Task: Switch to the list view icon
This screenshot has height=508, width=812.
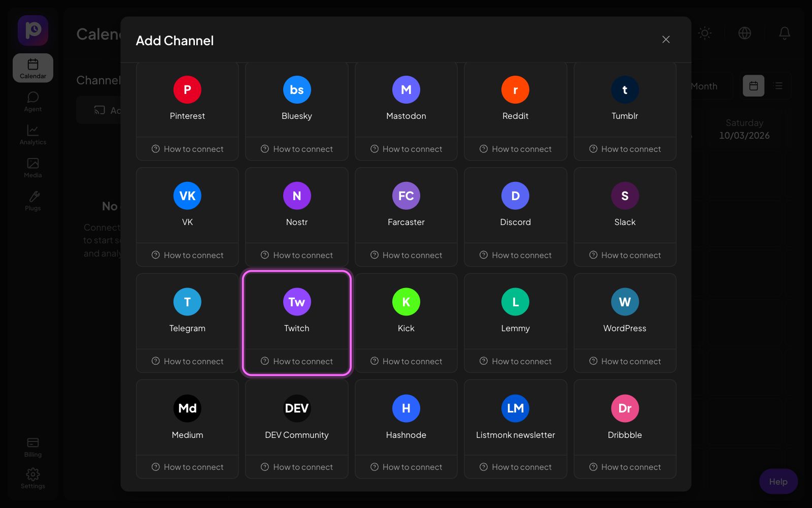Action: click(779, 86)
